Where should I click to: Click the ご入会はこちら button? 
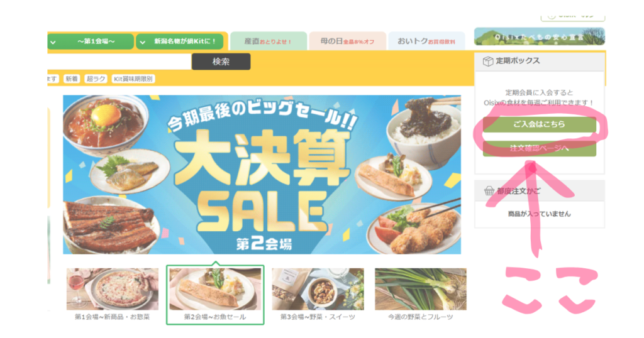coord(539,124)
